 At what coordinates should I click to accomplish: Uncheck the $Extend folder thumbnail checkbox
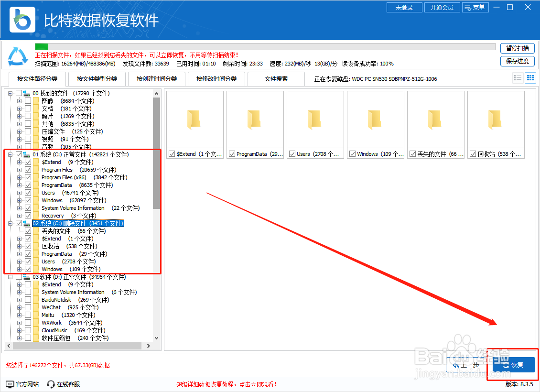(171, 153)
